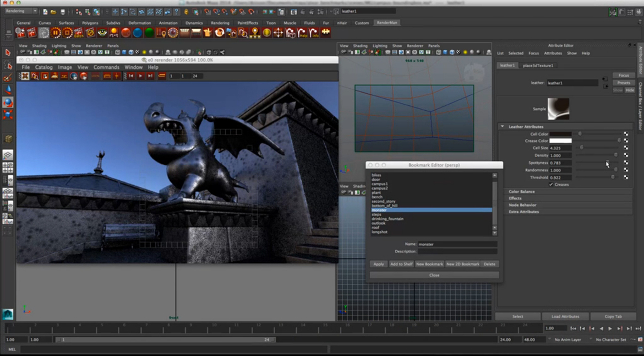Open the Polygons shelf tab
This screenshot has height=356, width=644.
tap(90, 23)
